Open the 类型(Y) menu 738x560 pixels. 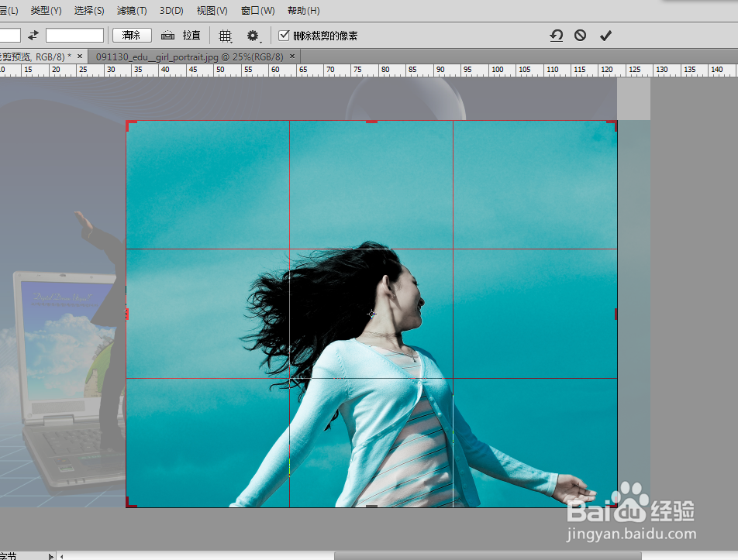[46, 10]
